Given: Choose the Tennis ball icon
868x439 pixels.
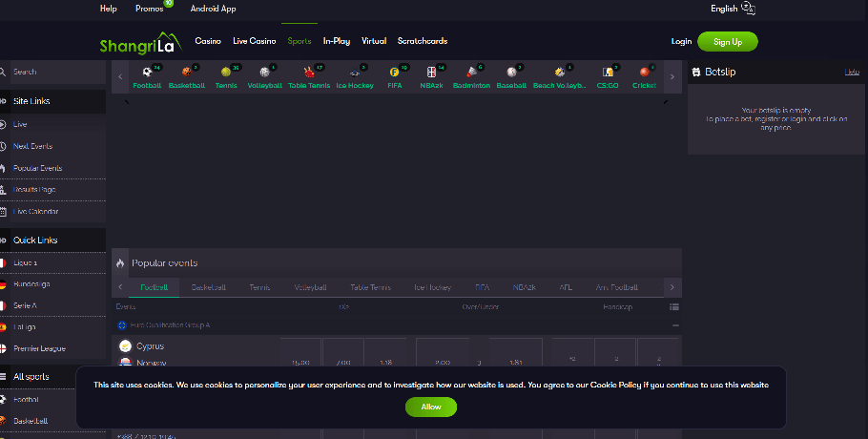Looking at the screenshot, I should tap(226, 73).
